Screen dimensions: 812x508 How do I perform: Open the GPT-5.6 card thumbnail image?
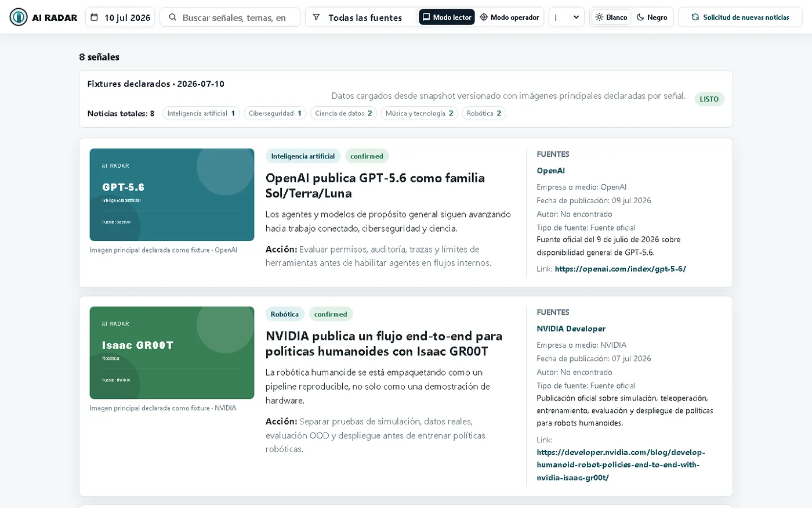pyautogui.click(x=172, y=194)
